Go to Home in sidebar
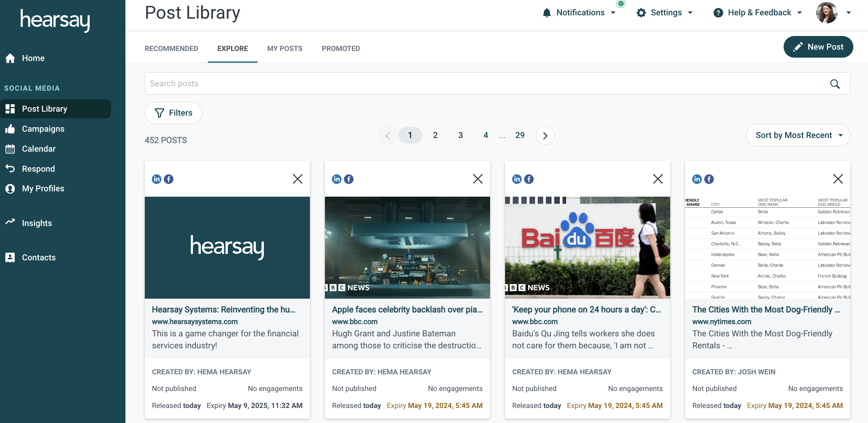This screenshot has width=868, height=423. point(33,58)
